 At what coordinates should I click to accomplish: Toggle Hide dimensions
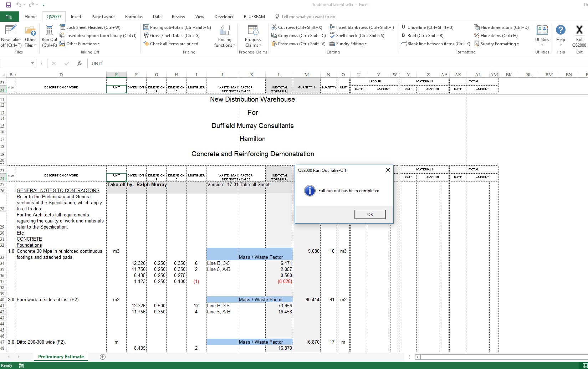coord(501,27)
